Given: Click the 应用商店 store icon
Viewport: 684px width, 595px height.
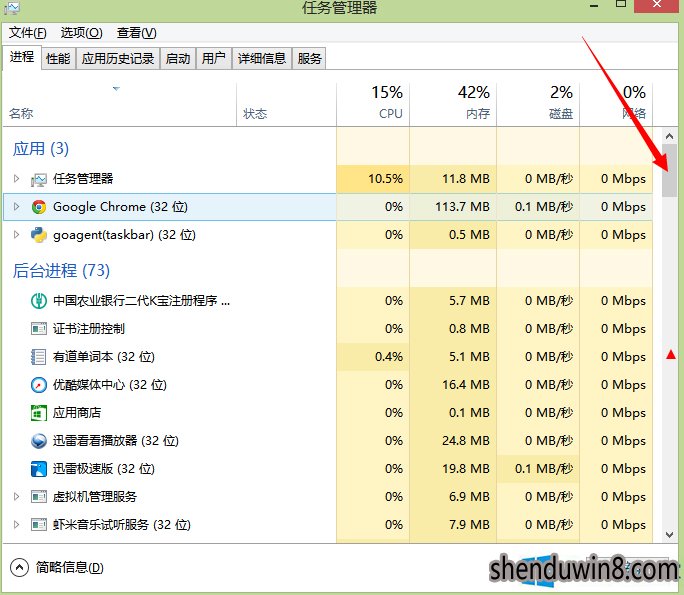Looking at the screenshot, I should tap(39, 413).
